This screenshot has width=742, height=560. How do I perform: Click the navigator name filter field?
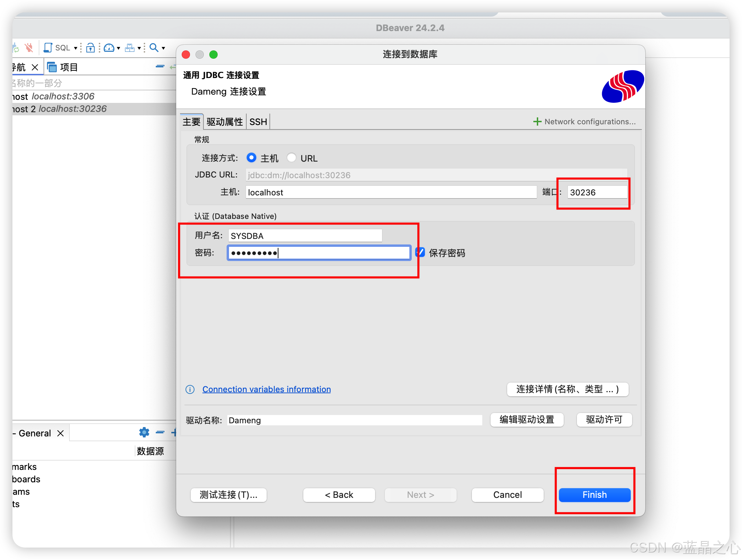[94, 83]
